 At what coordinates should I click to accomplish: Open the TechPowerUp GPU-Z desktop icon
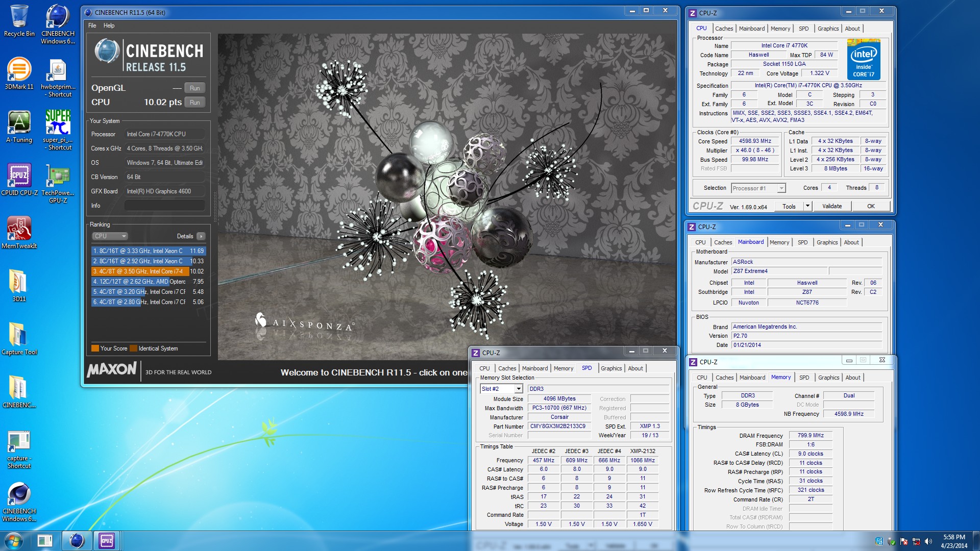coord(58,184)
